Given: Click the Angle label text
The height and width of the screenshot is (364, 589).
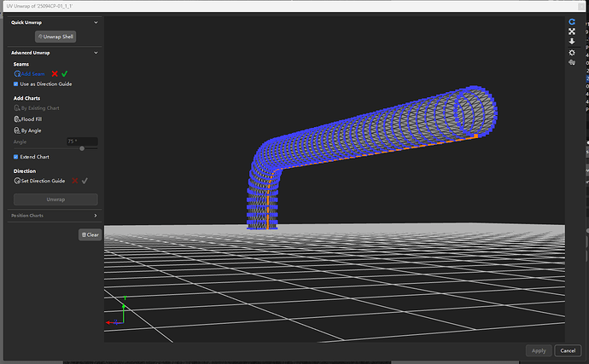Looking at the screenshot, I should (x=20, y=142).
